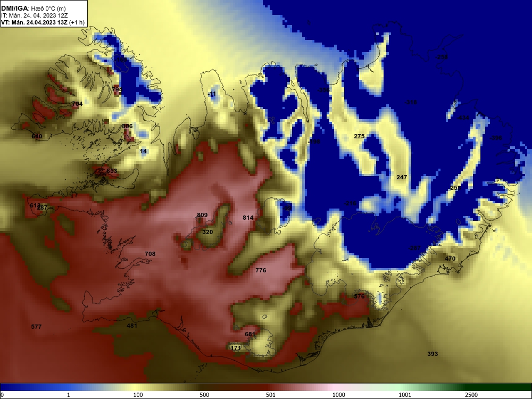Click the 794 value label on the map
Screen dimensions: 532x399
117,89
